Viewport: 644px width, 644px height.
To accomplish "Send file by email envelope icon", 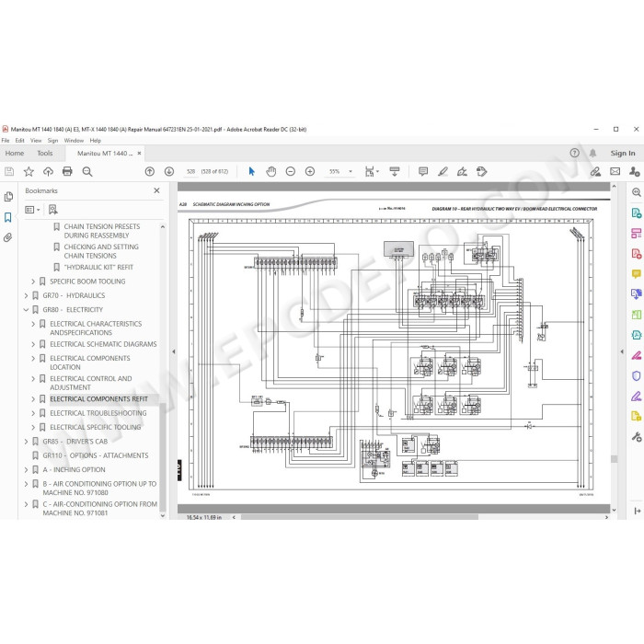I will tap(615, 171).
